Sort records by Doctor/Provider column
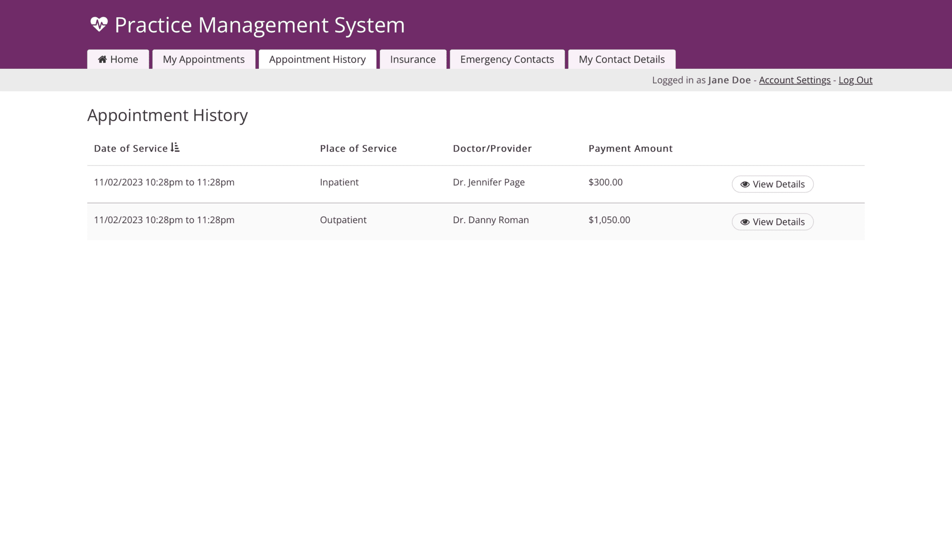Viewport: 952px width, 560px height. click(x=492, y=148)
